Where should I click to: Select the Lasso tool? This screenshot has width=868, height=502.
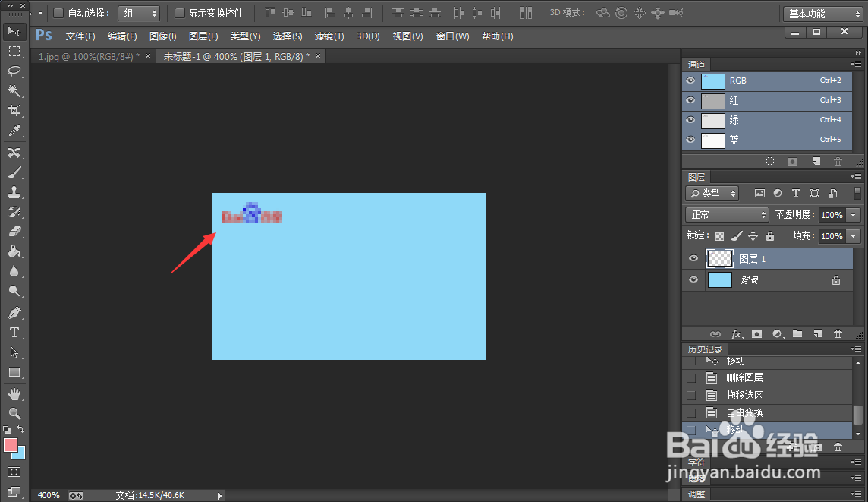pyautogui.click(x=14, y=71)
